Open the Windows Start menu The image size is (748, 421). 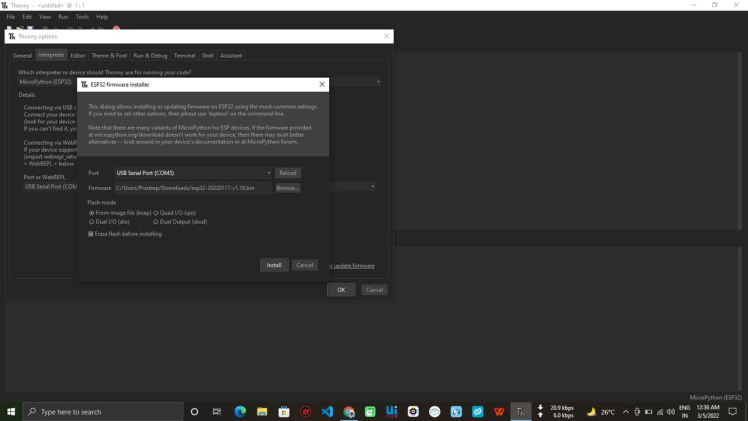(11, 411)
